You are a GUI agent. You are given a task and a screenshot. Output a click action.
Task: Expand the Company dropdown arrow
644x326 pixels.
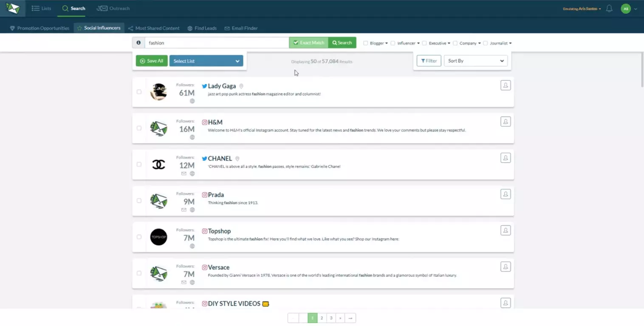[480, 43]
